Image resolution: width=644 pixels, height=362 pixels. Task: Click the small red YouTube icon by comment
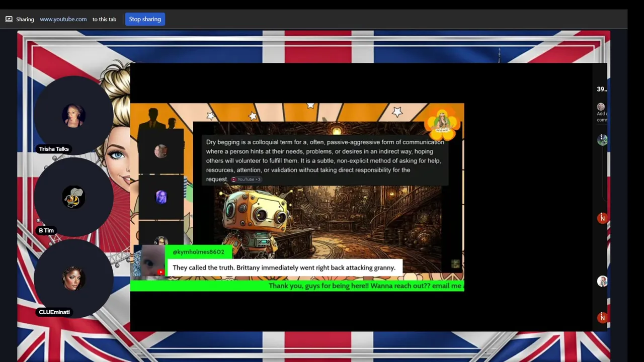pyautogui.click(x=160, y=272)
